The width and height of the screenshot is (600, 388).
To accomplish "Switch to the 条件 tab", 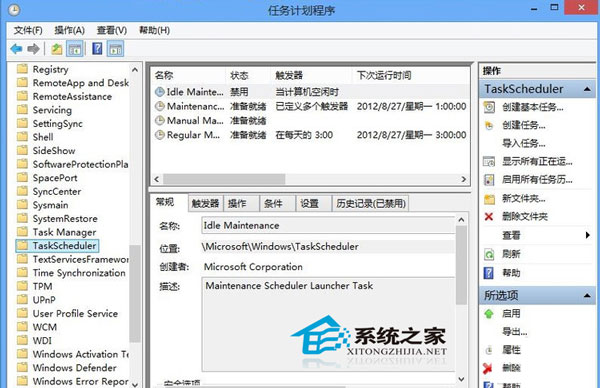I will tap(277, 204).
